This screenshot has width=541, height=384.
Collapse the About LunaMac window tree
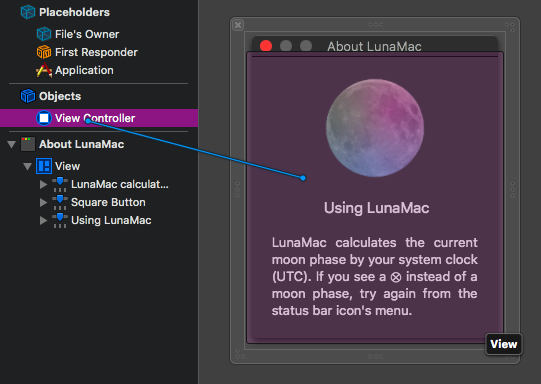[x=11, y=144]
